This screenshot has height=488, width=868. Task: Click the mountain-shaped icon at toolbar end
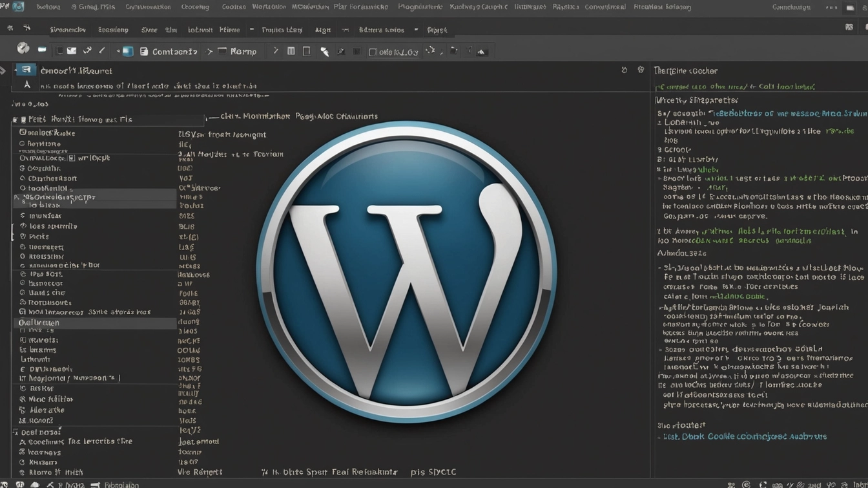coord(481,52)
